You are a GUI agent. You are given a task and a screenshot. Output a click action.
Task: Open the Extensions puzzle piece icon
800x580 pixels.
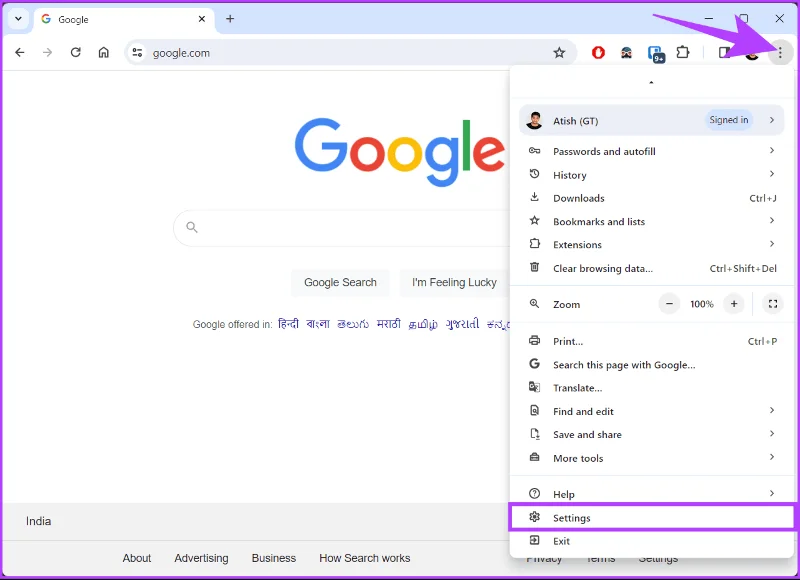click(x=683, y=52)
